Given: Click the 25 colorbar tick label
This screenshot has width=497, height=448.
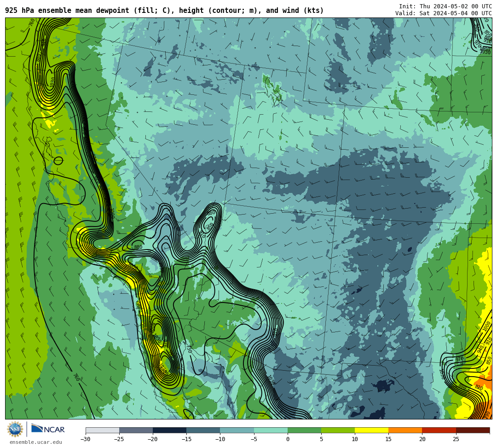Looking at the screenshot, I should tap(456, 439).
